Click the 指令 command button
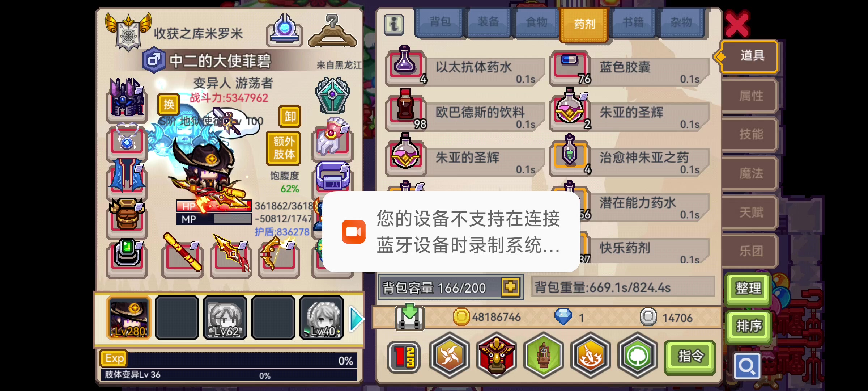868x391 pixels. point(690,356)
